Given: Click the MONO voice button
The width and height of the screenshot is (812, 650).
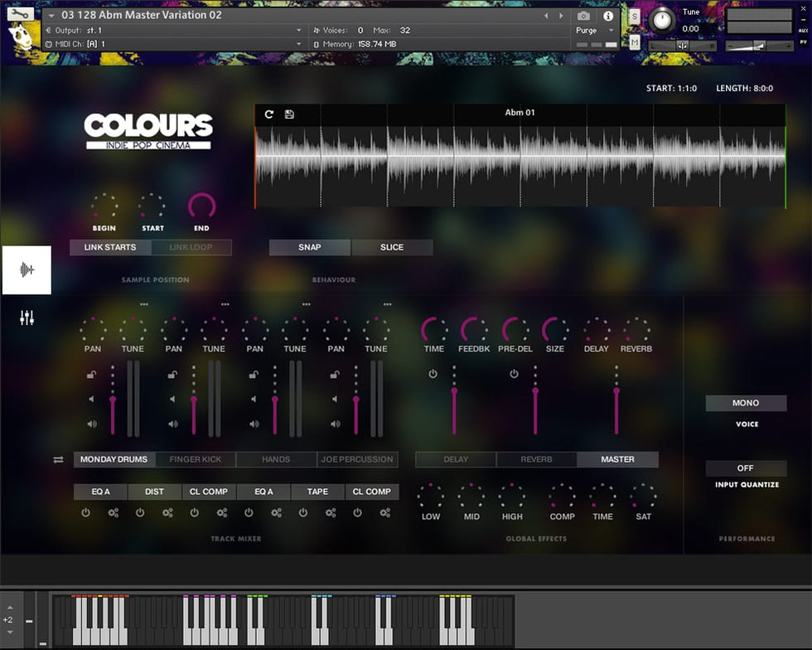Looking at the screenshot, I should 746,403.
